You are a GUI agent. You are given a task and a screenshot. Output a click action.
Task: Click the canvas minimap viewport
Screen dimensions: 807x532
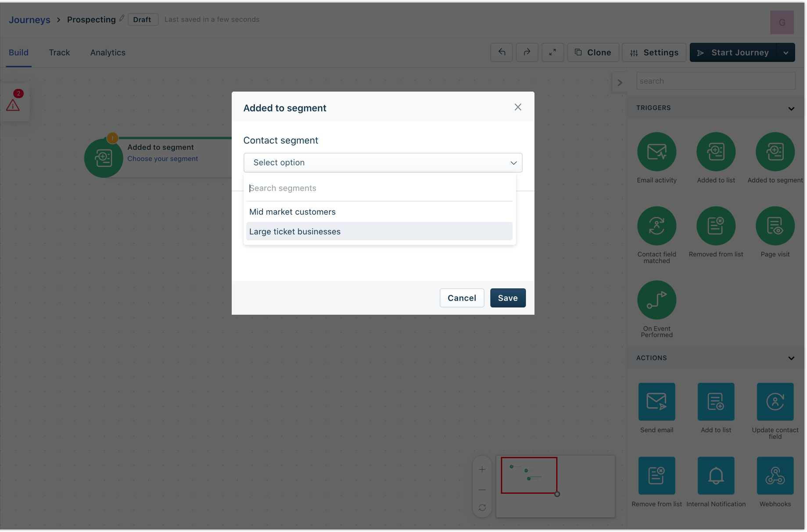(x=529, y=475)
